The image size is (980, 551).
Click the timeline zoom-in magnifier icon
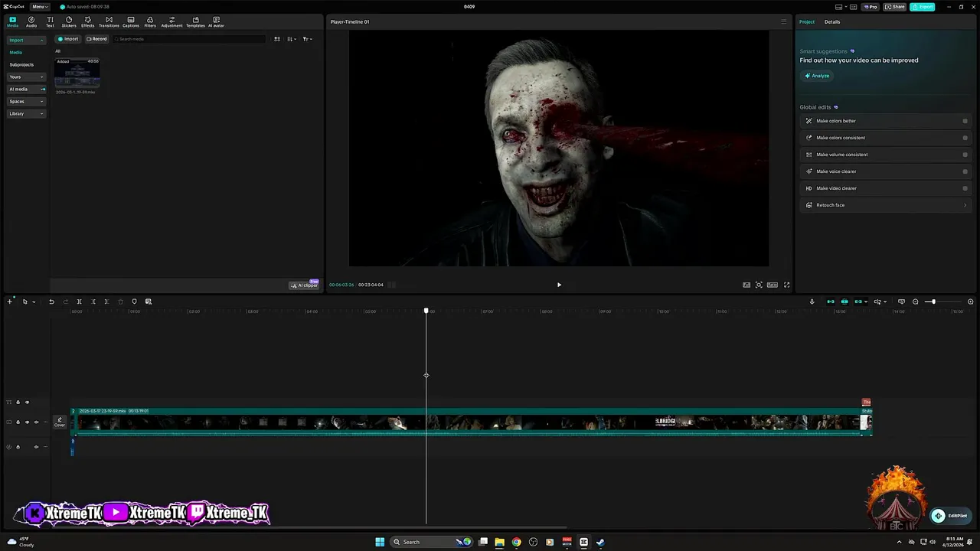(x=970, y=302)
